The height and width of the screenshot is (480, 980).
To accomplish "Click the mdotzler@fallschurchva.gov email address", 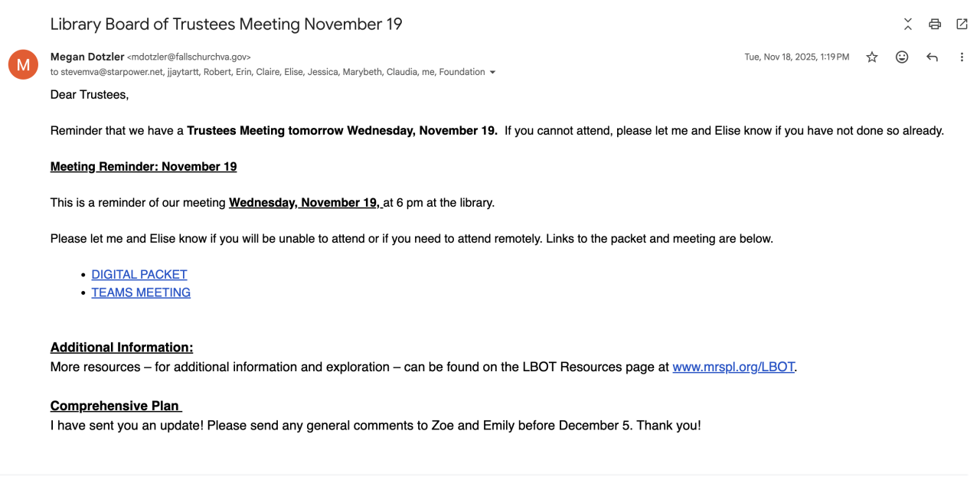I will pos(189,57).
